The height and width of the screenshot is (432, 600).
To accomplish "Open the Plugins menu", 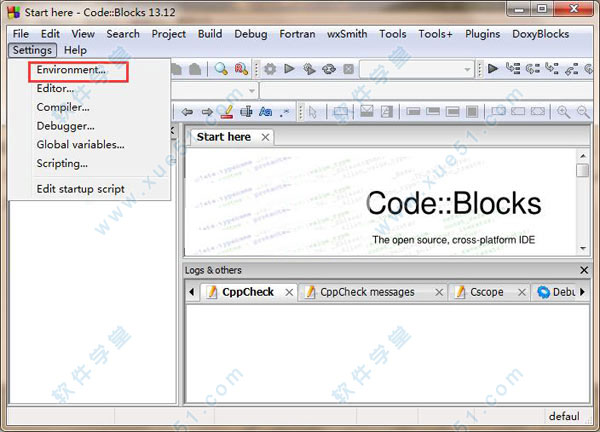I will [483, 34].
